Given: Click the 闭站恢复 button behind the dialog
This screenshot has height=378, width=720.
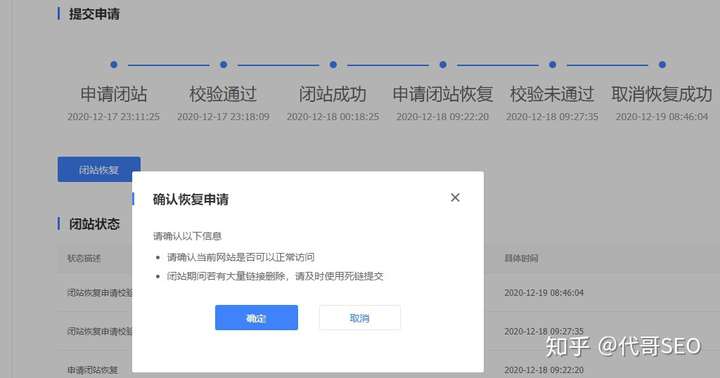Looking at the screenshot, I should [x=99, y=169].
